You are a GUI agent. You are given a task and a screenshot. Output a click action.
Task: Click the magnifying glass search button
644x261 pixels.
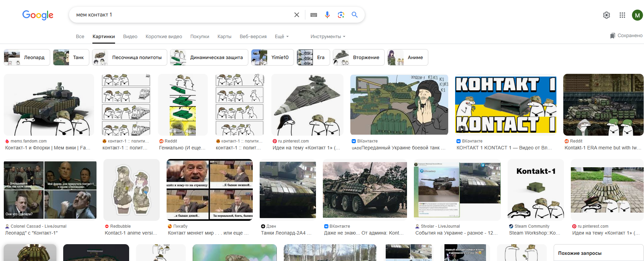(354, 15)
